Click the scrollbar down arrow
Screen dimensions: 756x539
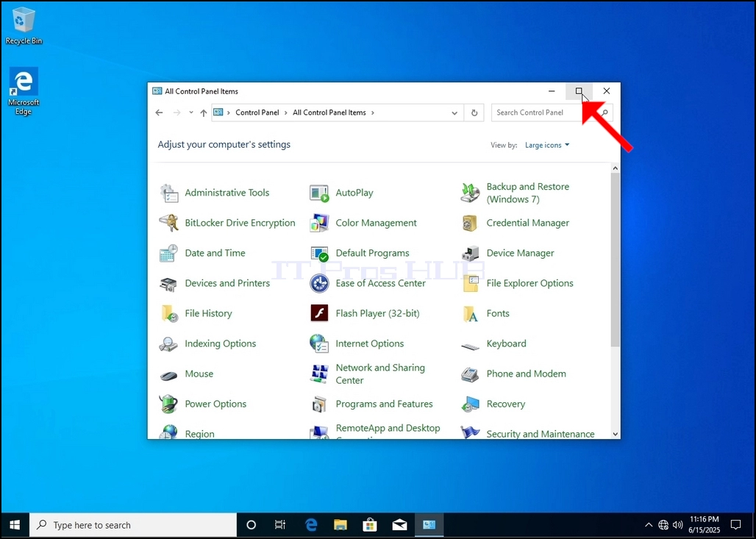(616, 434)
